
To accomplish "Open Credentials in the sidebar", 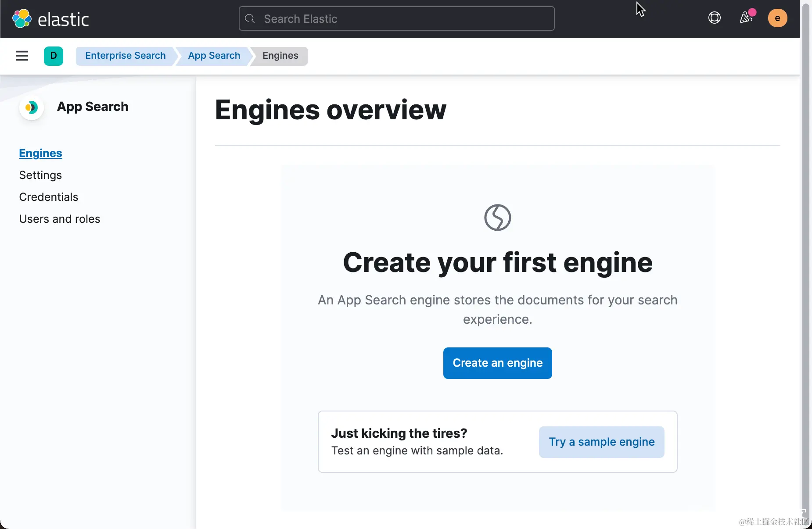I will pyautogui.click(x=49, y=197).
